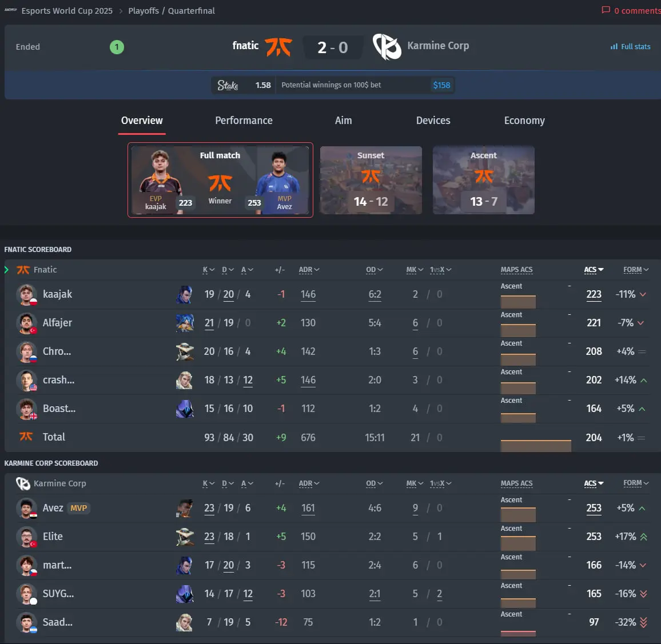
Task: Open the Aim tab
Action: coord(343,121)
